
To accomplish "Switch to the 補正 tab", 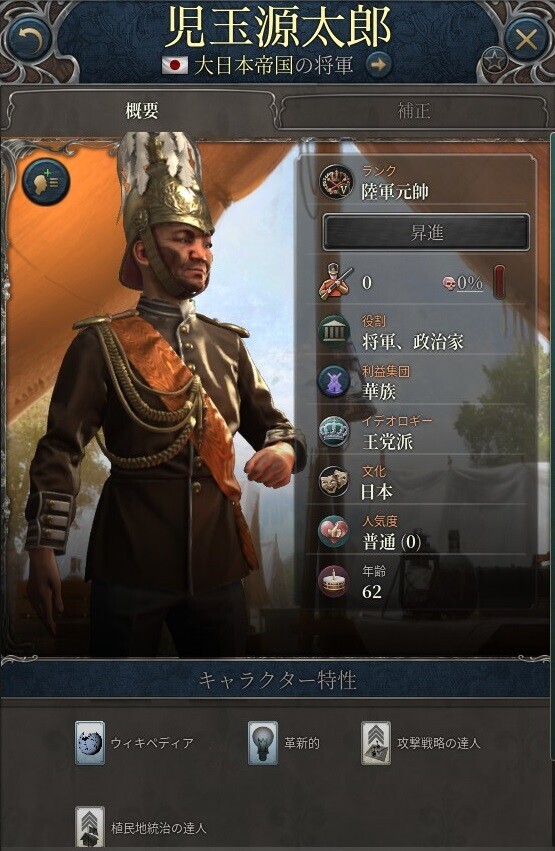I will pos(414,111).
